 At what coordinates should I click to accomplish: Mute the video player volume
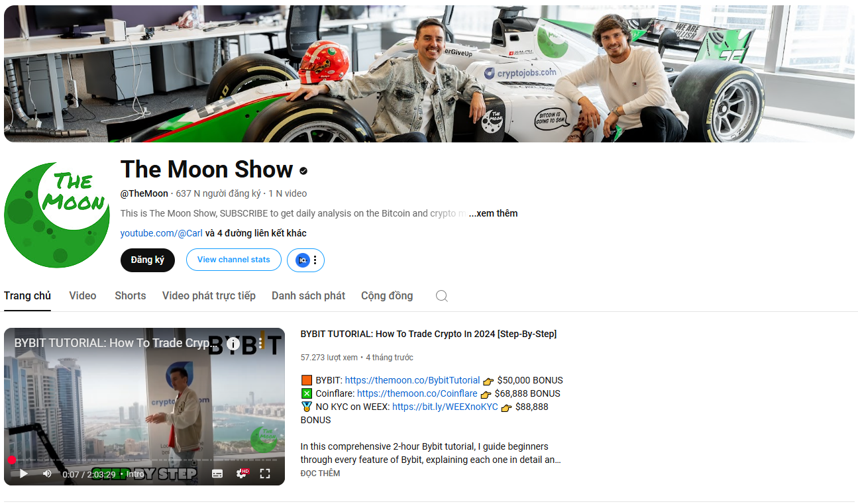(47, 474)
